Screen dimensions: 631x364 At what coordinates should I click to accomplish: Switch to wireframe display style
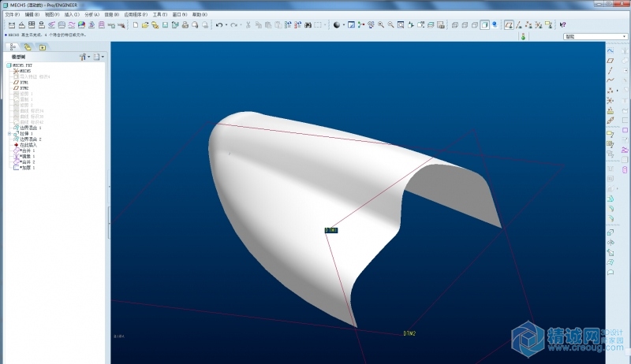pyautogui.click(x=455, y=25)
